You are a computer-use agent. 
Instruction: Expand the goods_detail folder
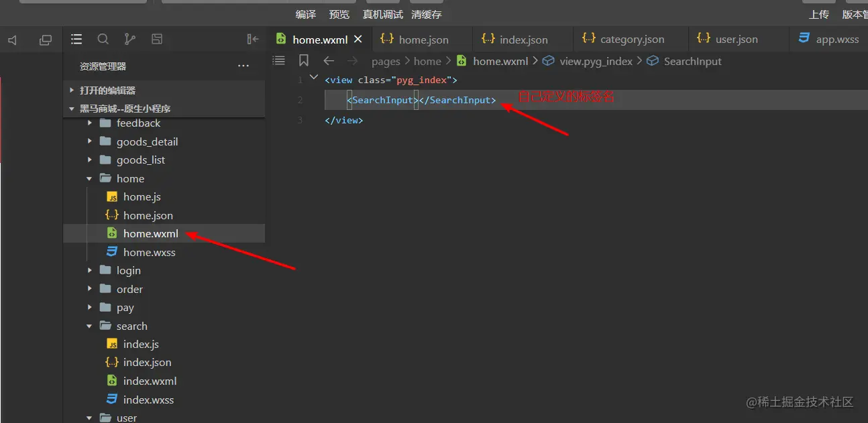[x=90, y=141]
